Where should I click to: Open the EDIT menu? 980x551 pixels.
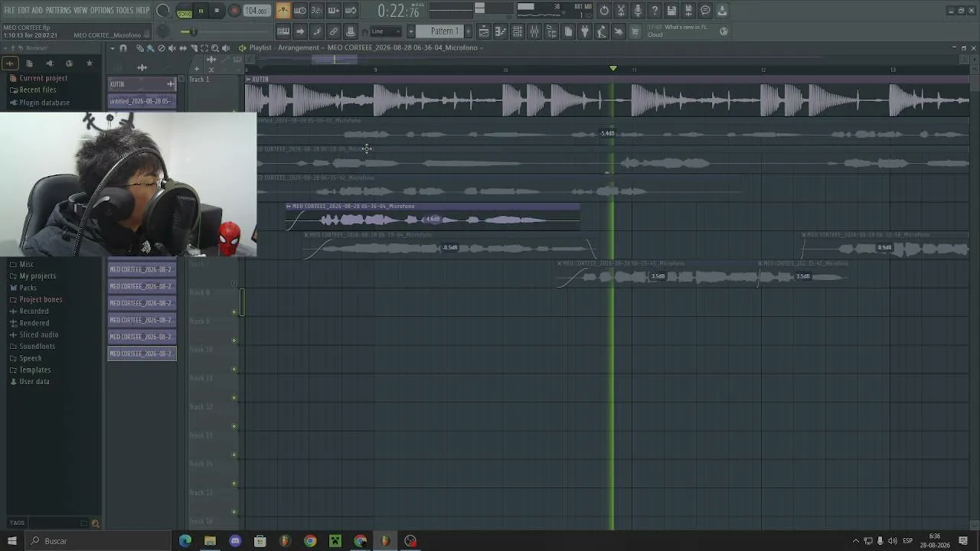24,11
